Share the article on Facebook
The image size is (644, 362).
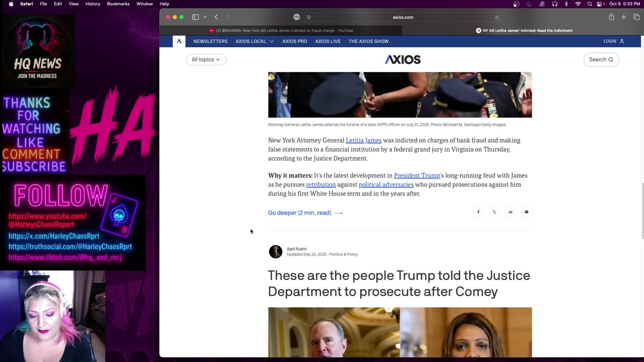(x=478, y=212)
